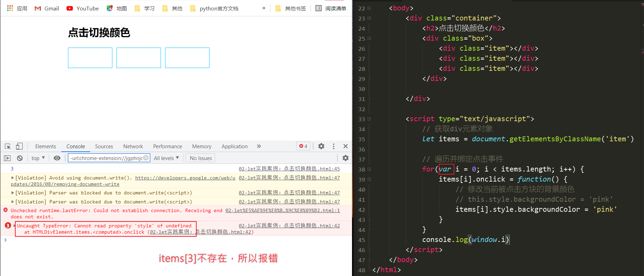
Task: Open the 其他书签 folder
Action: (x=291, y=8)
